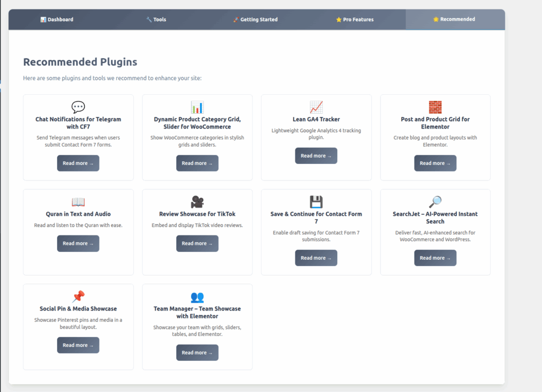Click the open book icon for Quran plugin

[x=78, y=202]
